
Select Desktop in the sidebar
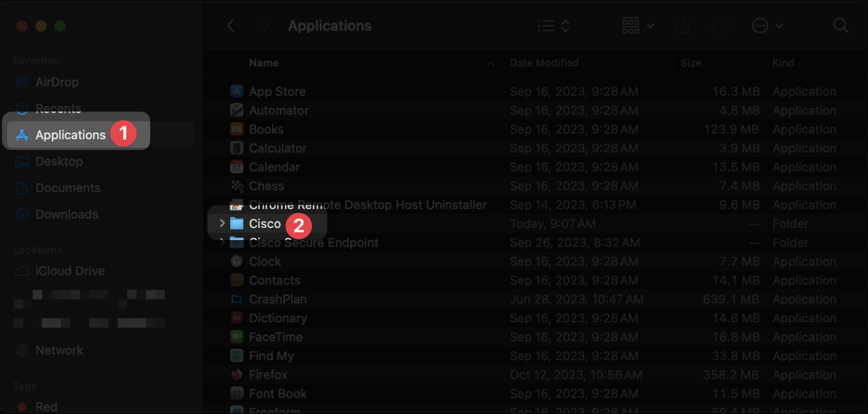(59, 161)
